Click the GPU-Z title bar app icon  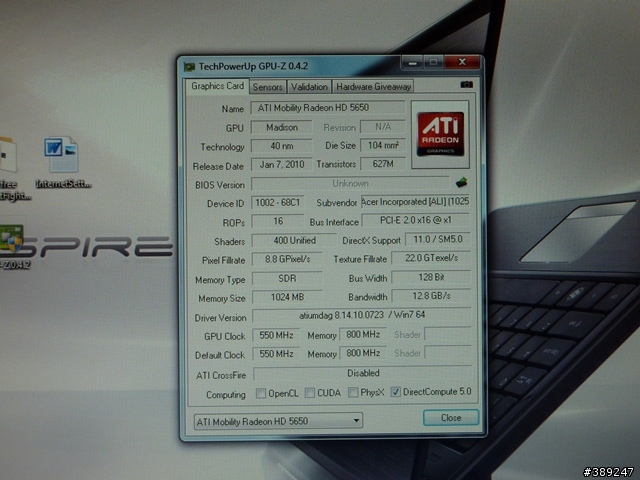click(x=189, y=67)
